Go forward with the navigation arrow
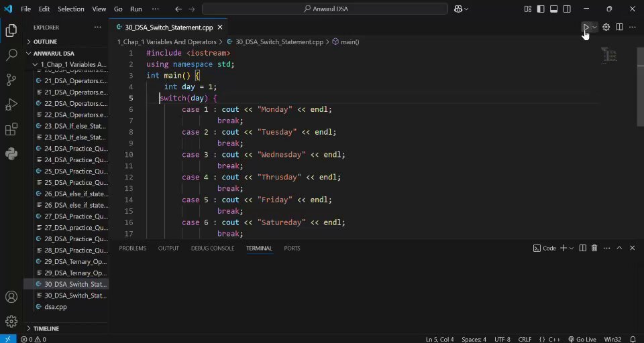644x343 pixels. [x=191, y=9]
